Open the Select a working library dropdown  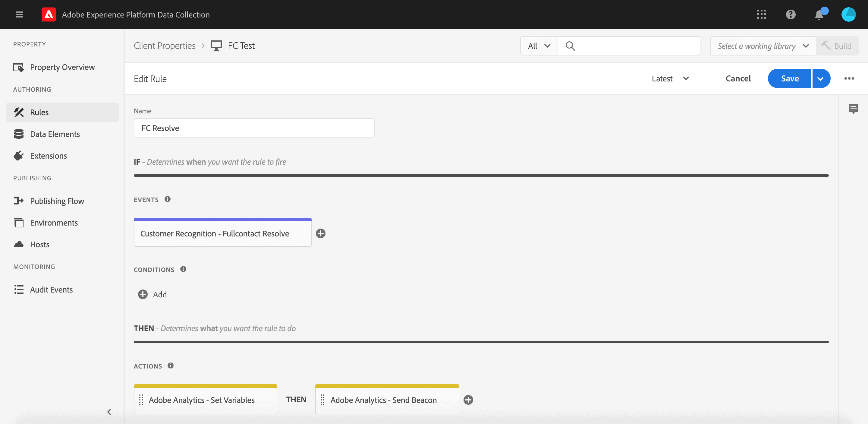click(763, 46)
